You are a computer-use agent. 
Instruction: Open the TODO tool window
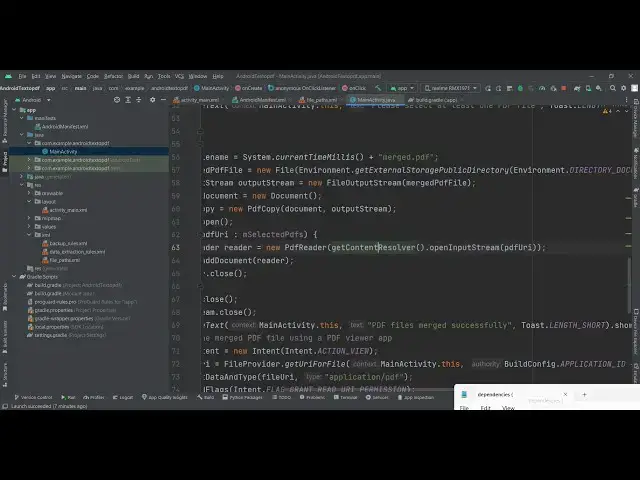[282, 397]
